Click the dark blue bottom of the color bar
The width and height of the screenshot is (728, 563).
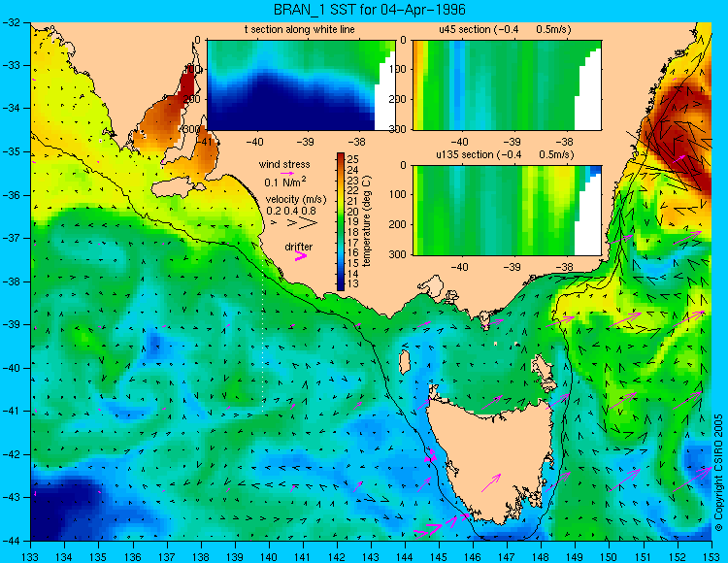click(x=341, y=285)
